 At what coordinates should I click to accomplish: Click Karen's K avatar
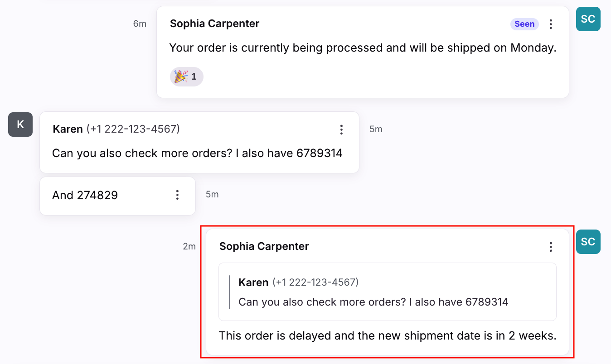tap(20, 125)
